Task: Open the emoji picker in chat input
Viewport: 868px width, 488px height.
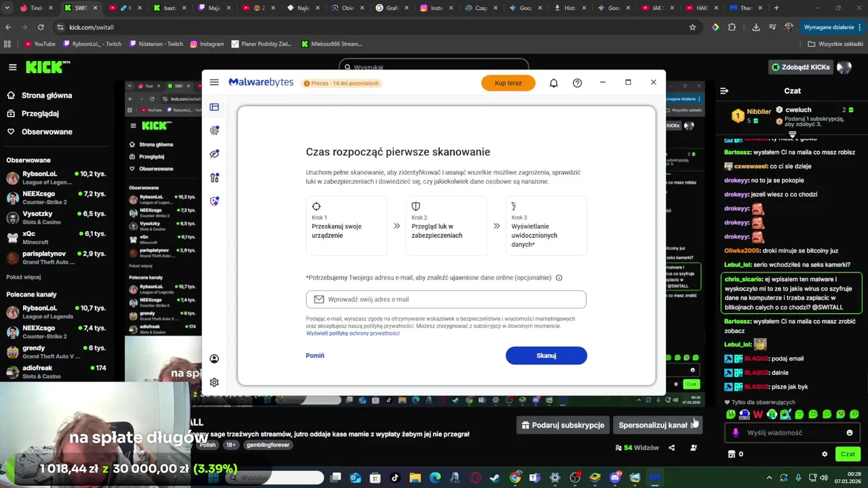Action: click(x=849, y=432)
